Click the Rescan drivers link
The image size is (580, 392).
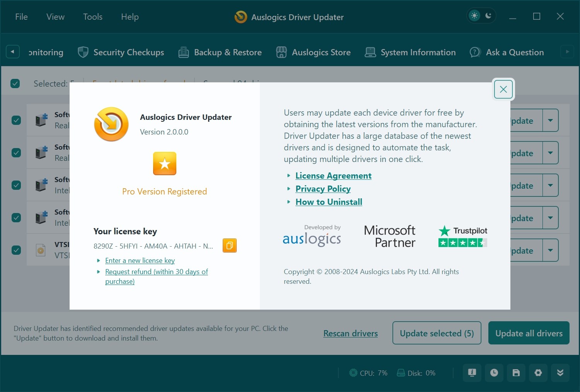[x=350, y=333]
